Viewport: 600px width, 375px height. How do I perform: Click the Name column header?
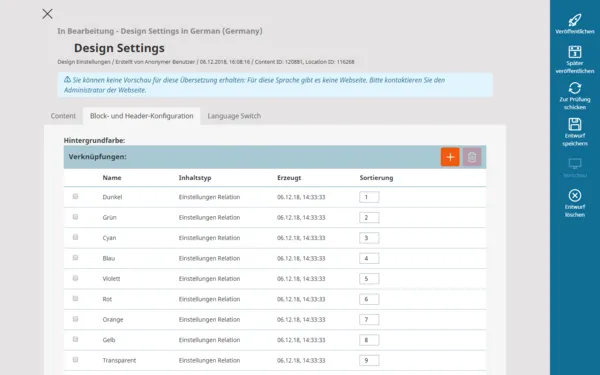click(112, 178)
